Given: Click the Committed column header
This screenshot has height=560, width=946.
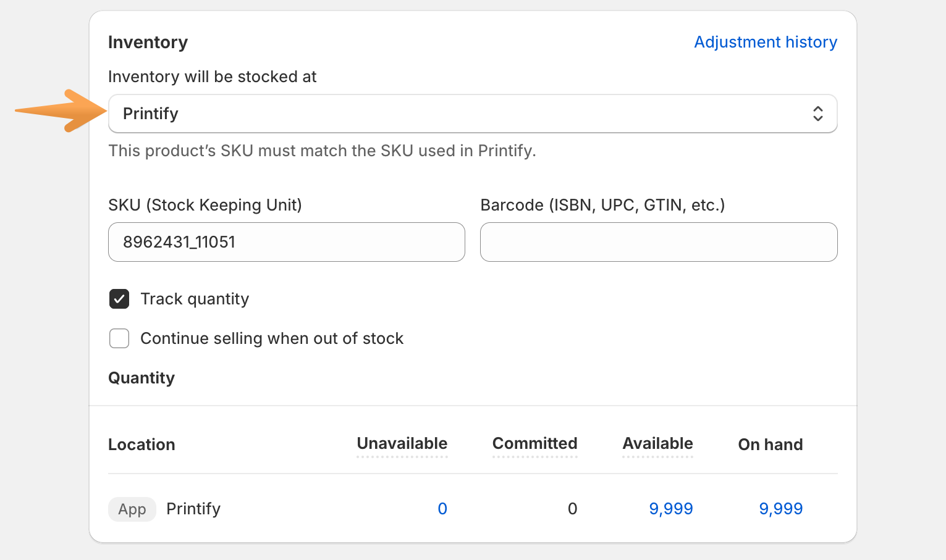Looking at the screenshot, I should (x=534, y=444).
